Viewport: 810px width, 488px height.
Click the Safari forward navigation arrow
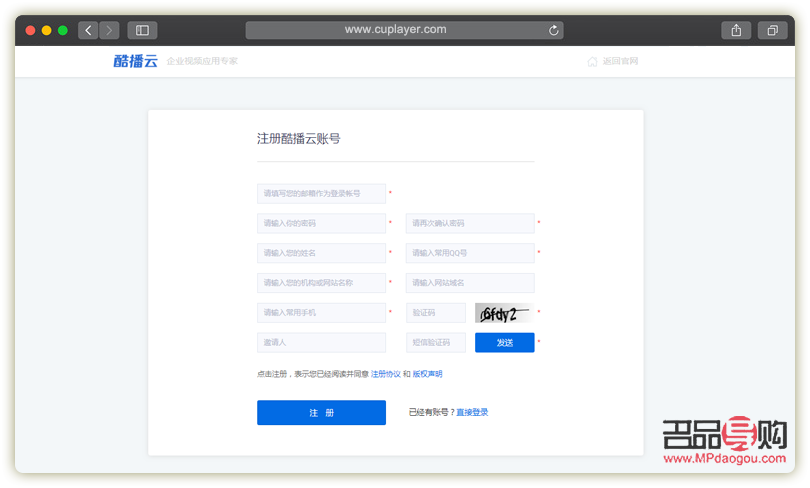click(109, 31)
